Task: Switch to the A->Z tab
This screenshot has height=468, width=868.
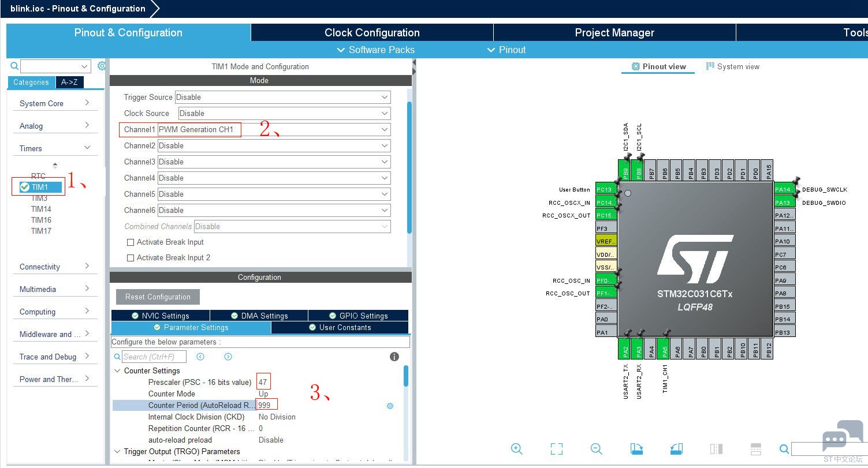Action: click(70, 82)
